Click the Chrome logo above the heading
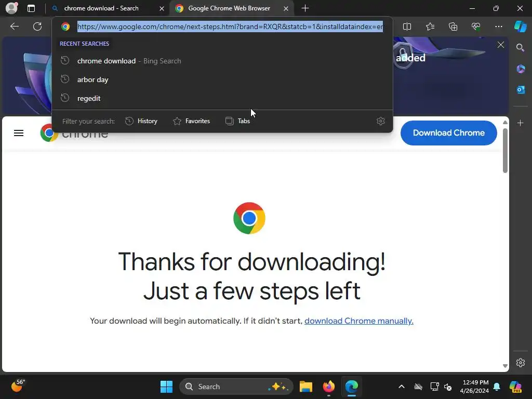This screenshot has width=532, height=399. coord(249,218)
